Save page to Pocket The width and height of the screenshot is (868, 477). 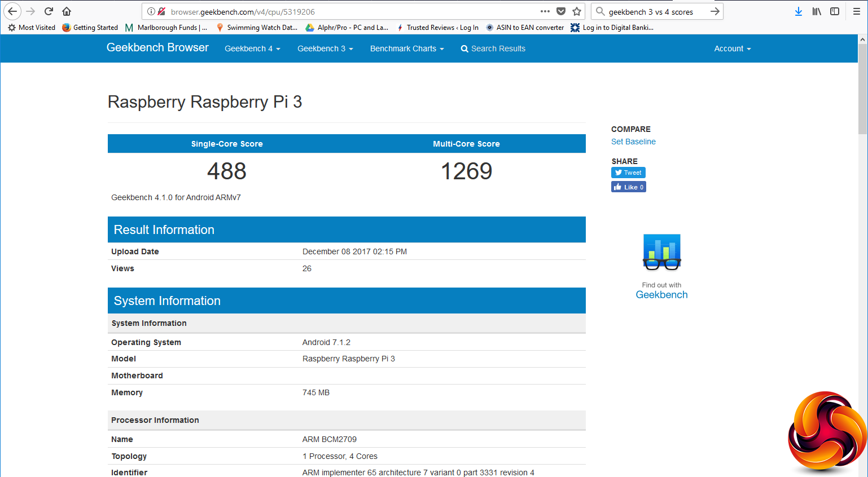pos(561,11)
